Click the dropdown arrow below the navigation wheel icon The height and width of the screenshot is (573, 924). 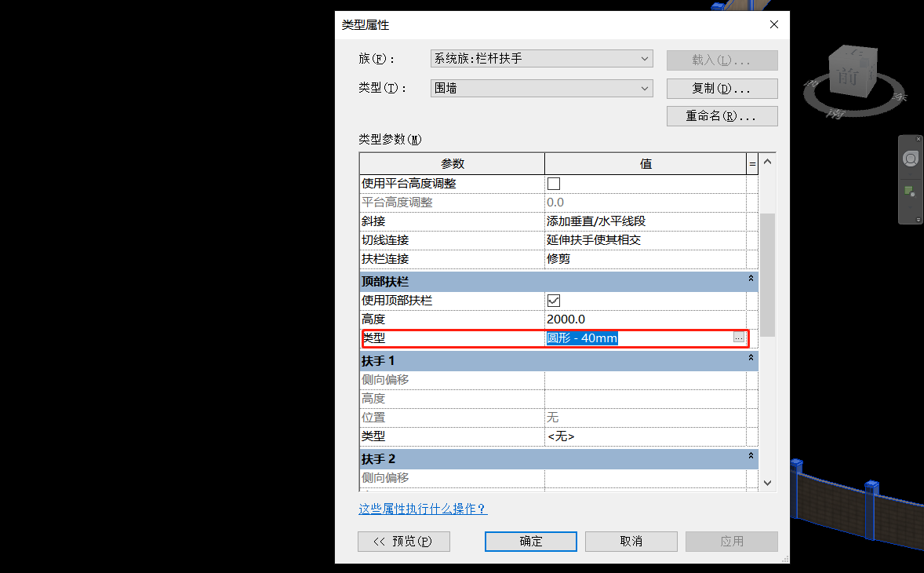point(910,174)
